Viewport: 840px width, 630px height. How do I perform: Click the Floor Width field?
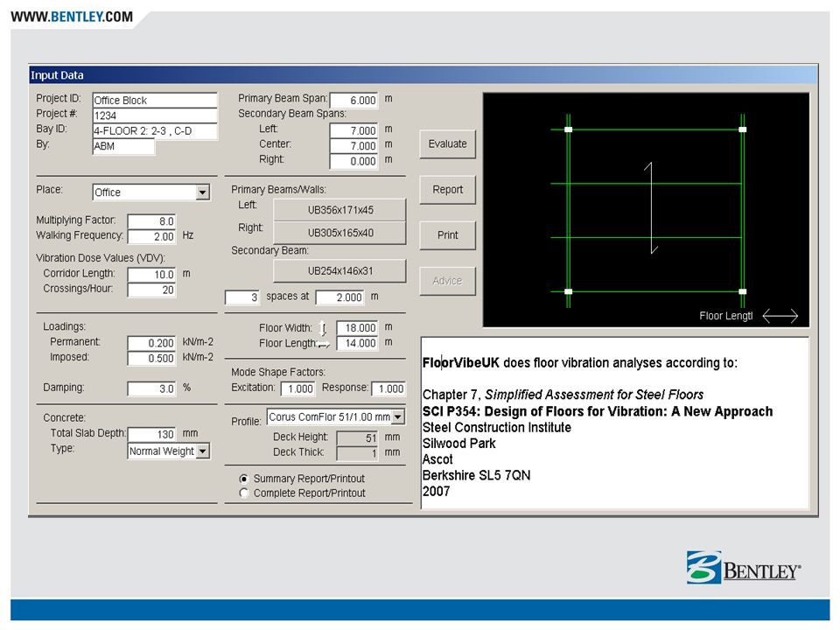[357, 328]
